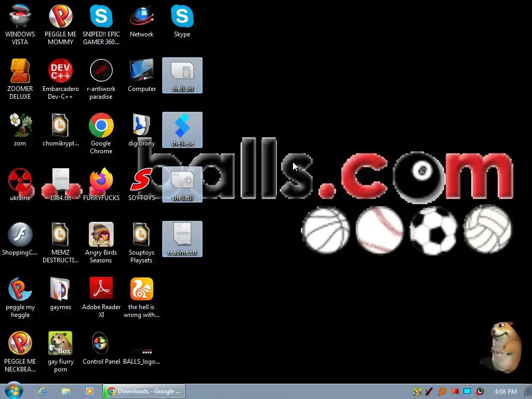Select the Souptoys Playsets icon
The image size is (532, 399).
(x=141, y=243)
